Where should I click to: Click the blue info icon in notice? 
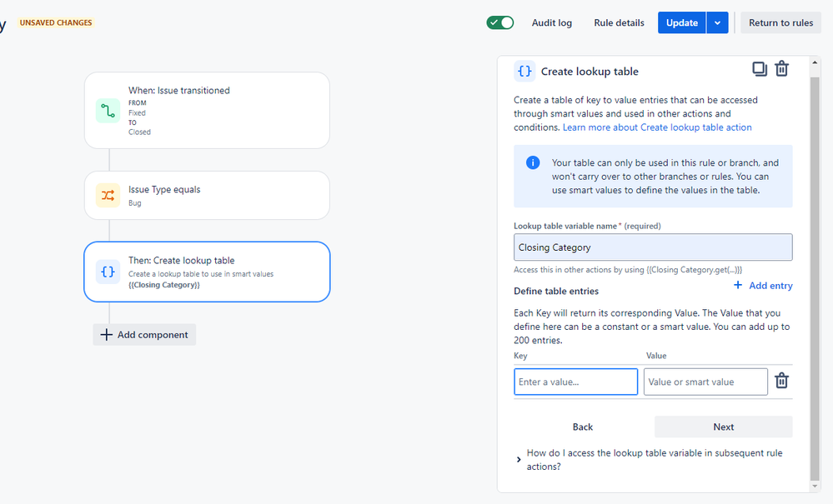pyautogui.click(x=533, y=162)
